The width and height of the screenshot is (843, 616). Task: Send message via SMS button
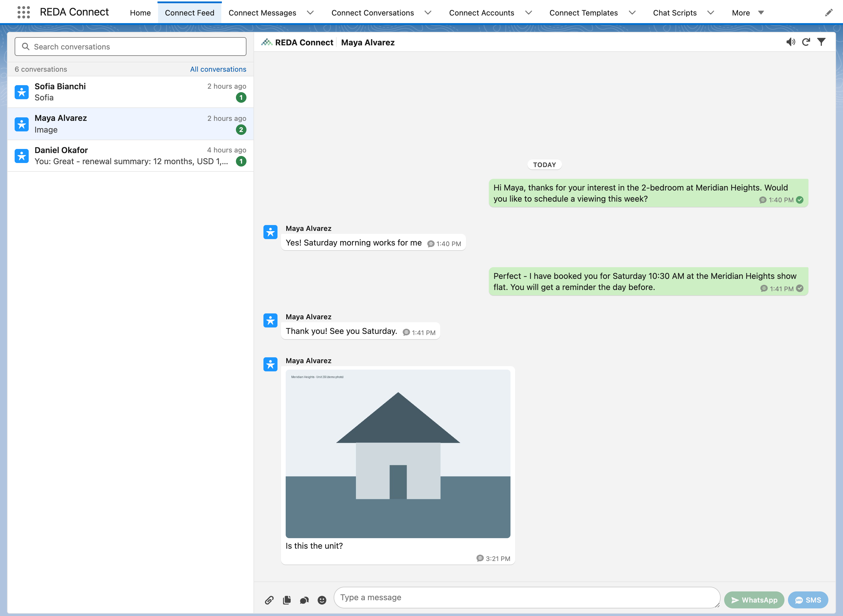(x=808, y=600)
